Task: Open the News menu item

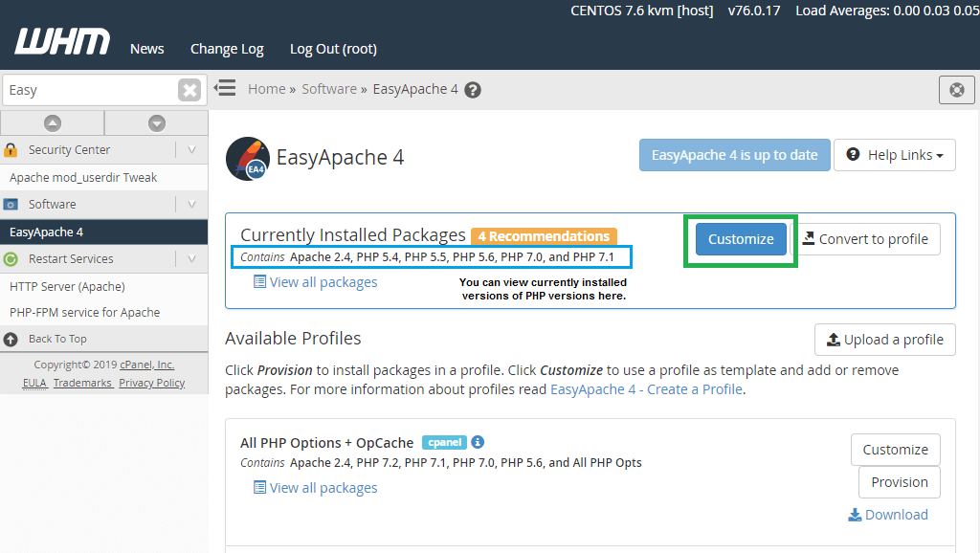Action: [146, 49]
